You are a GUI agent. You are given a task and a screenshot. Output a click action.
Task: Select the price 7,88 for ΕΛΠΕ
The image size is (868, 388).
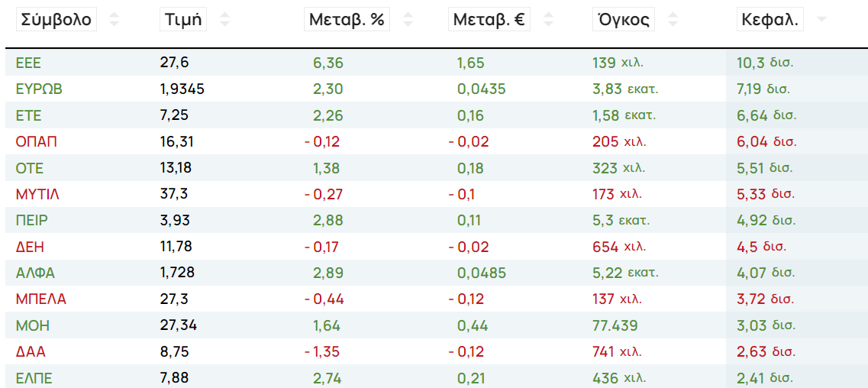[x=174, y=378]
